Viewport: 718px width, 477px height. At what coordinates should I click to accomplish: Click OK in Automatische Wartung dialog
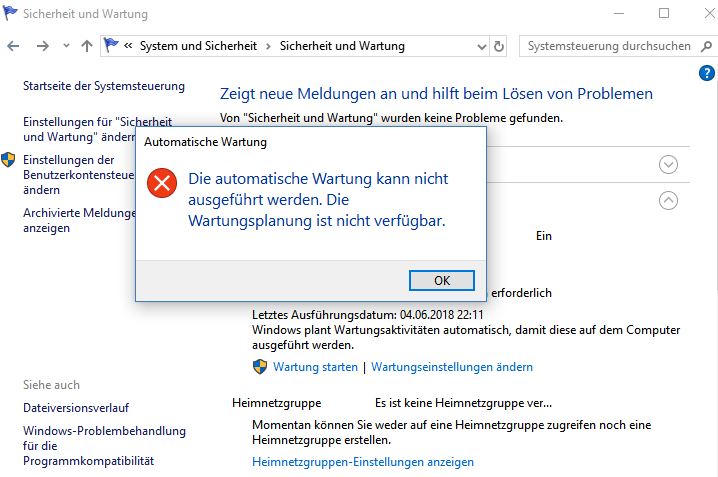pos(441,280)
